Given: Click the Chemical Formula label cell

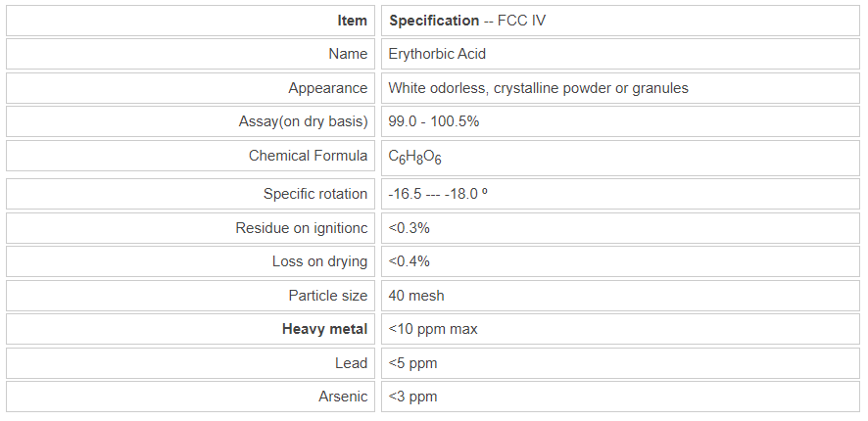Looking at the screenshot, I should point(308,156).
